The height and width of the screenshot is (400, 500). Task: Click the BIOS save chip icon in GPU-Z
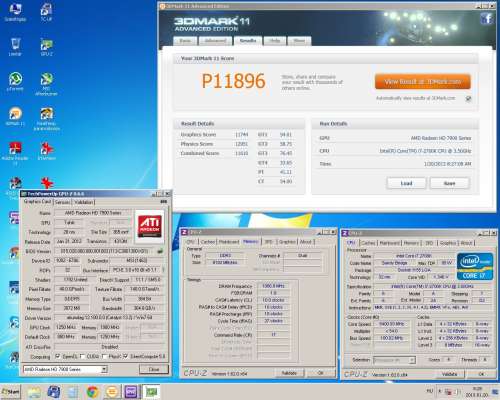coord(160,251)
